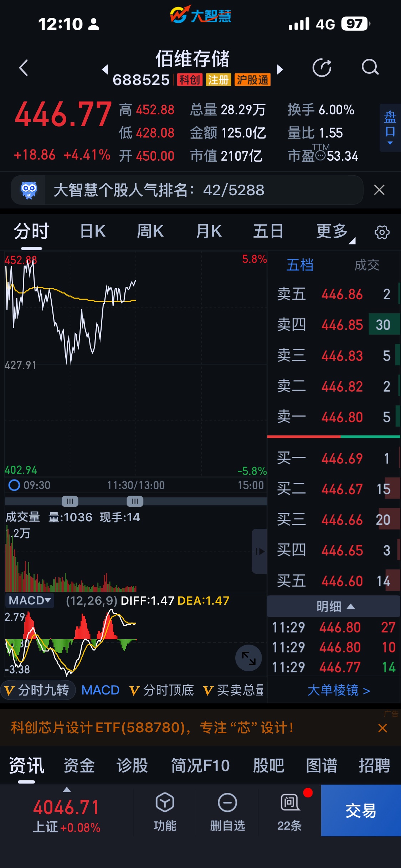Tap the blue 交易 trade button
The height and width of the screenshot is (868, 401).
(x=361, y=810)
